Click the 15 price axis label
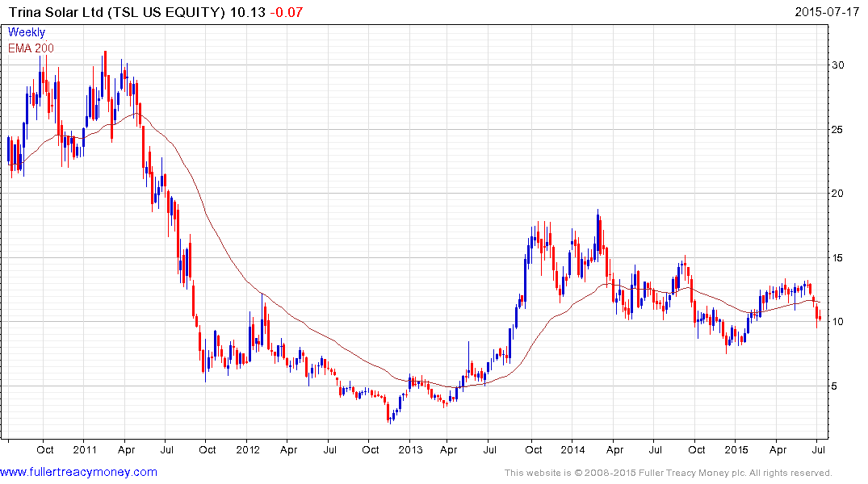868x484 pixels. (x=838, y=258)
